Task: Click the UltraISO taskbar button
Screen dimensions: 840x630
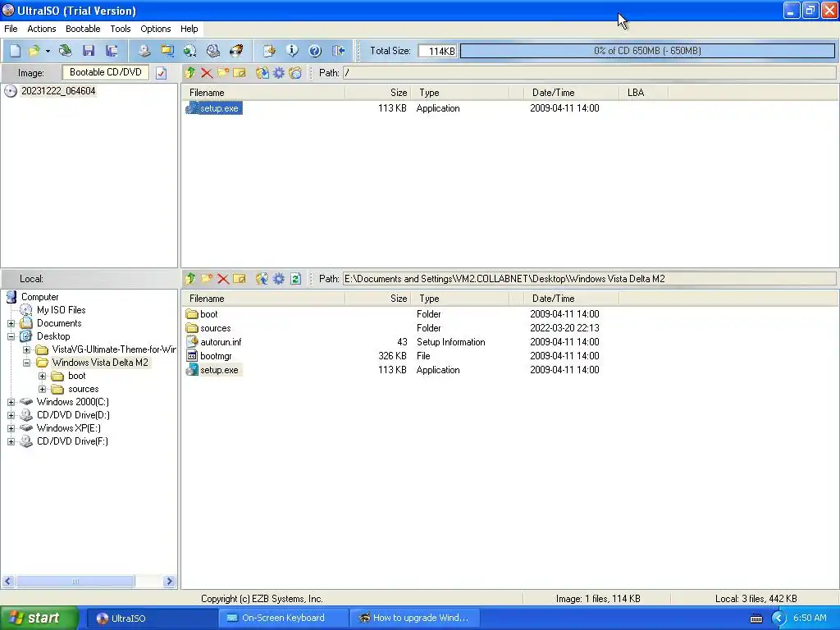Action: (x=152, y=618)
